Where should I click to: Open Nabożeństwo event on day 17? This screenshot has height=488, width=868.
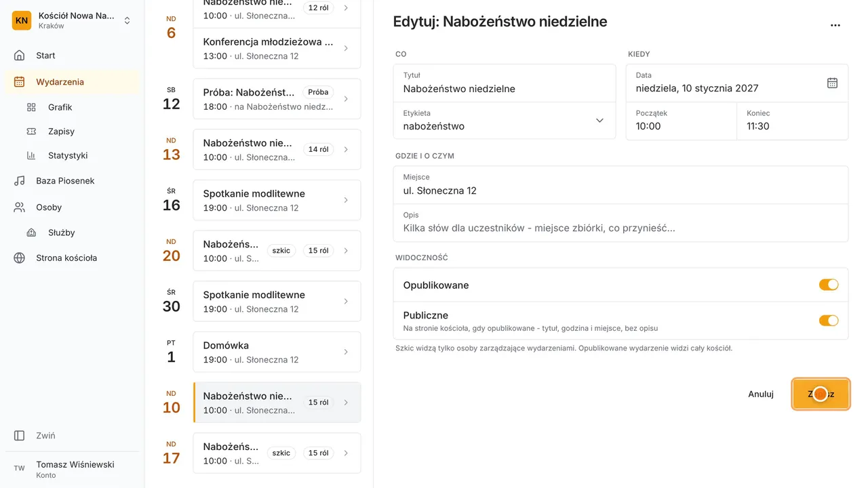(277, 453)
